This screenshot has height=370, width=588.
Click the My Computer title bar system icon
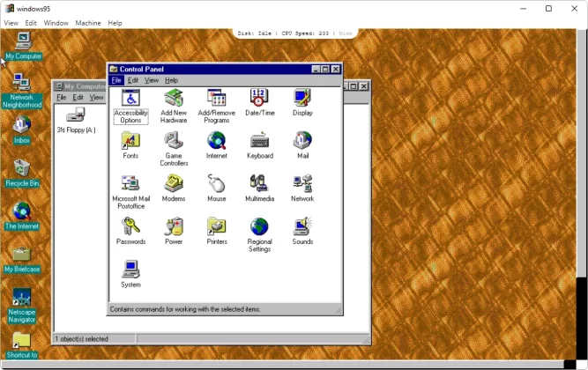coord(59,86)
